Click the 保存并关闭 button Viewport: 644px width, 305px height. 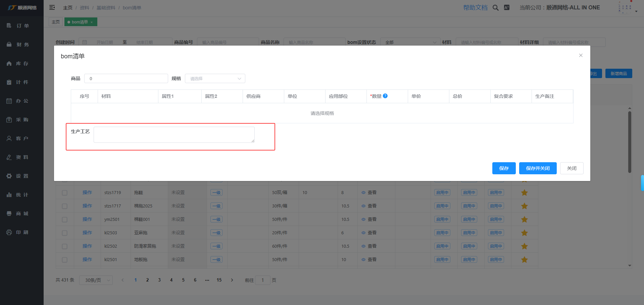point(538,168)
